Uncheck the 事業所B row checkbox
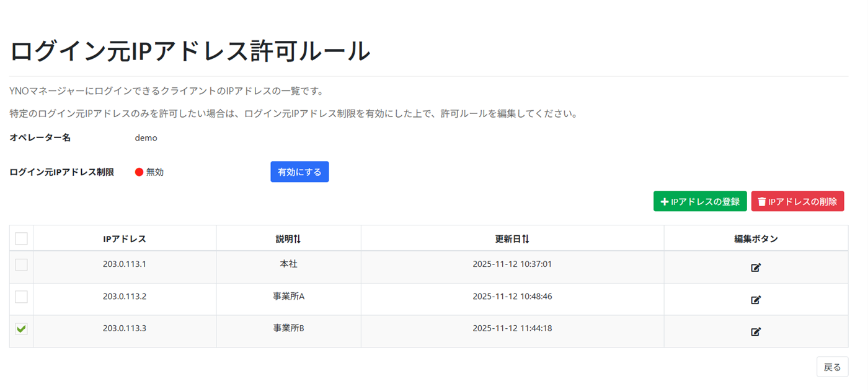This screenshot has height=392, width=868. 20,329
